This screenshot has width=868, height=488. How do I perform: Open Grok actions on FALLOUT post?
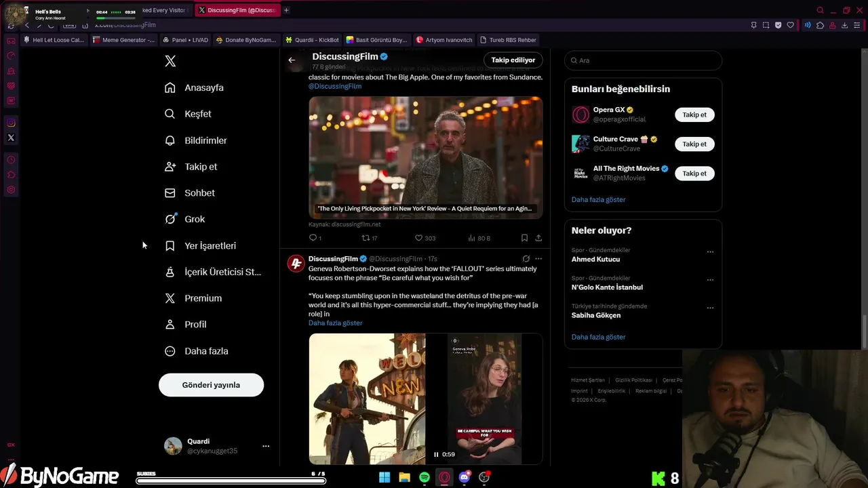click(526, 258)
